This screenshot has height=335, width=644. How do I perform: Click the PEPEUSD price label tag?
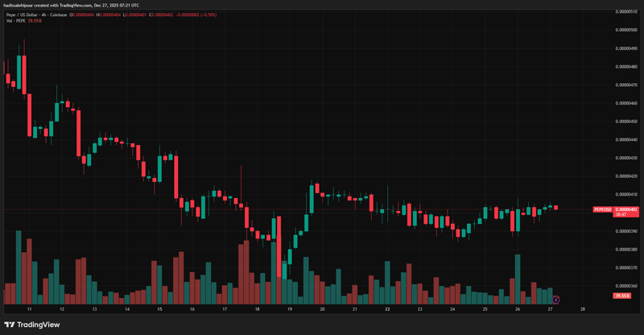click(x=603, y=209)
